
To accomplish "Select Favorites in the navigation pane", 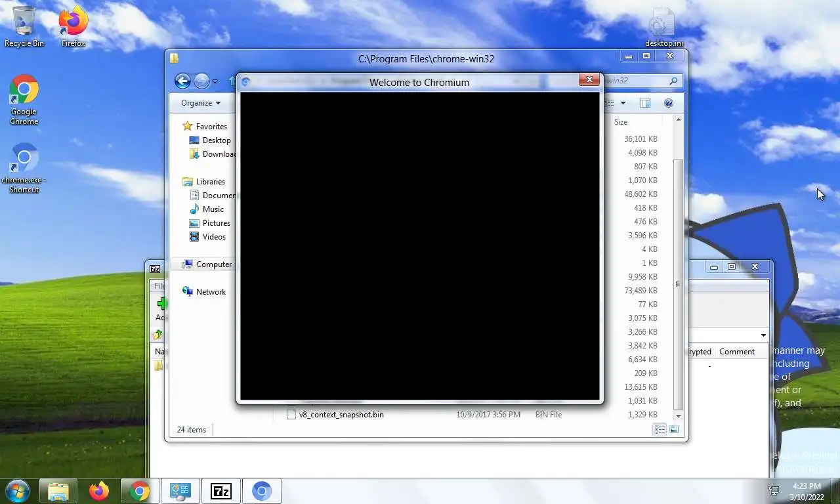I will click(x=211, y=127).
